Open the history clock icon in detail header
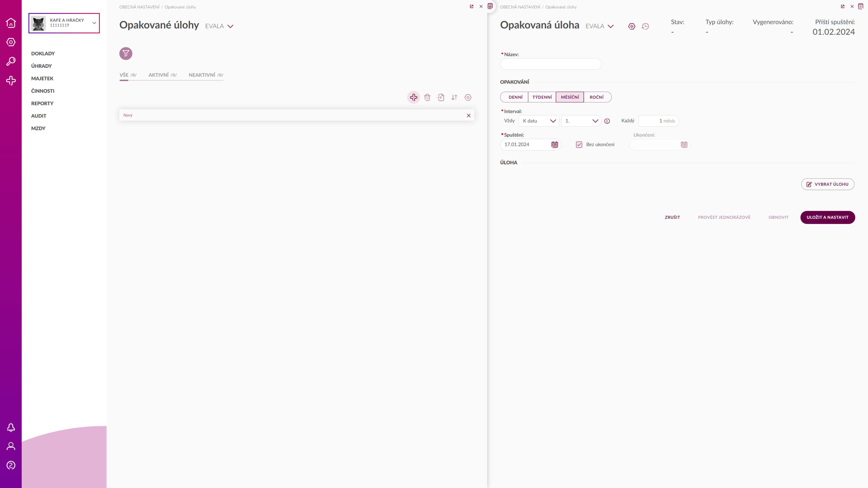The width and height of the screenshot is (868, 488). [x=645, y=26]
